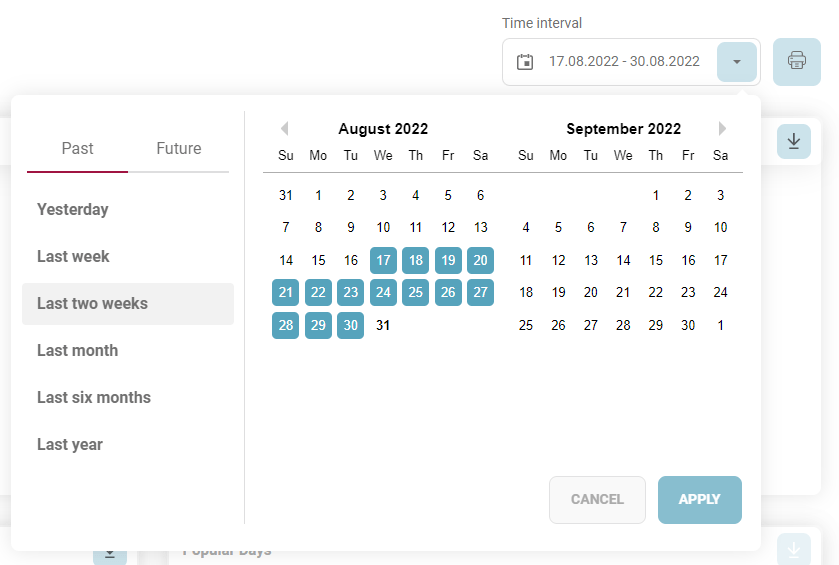Screen dimensions: 839x565
Task: Switch to the Past tab
Action: [x=78, y=149]
